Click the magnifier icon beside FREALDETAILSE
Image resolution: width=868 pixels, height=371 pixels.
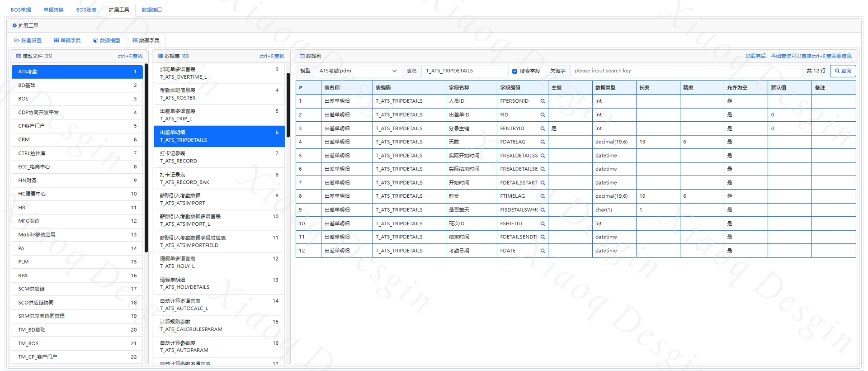pos(542,169)
